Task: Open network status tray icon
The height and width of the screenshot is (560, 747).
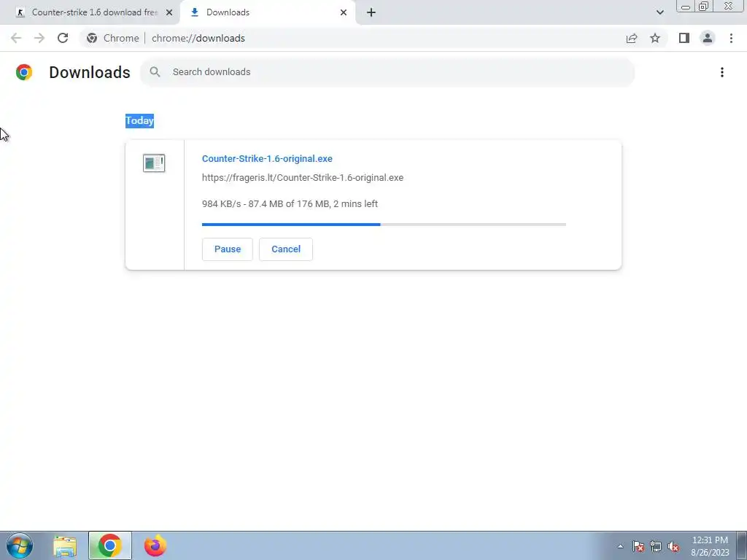Action: click(656, 546)
